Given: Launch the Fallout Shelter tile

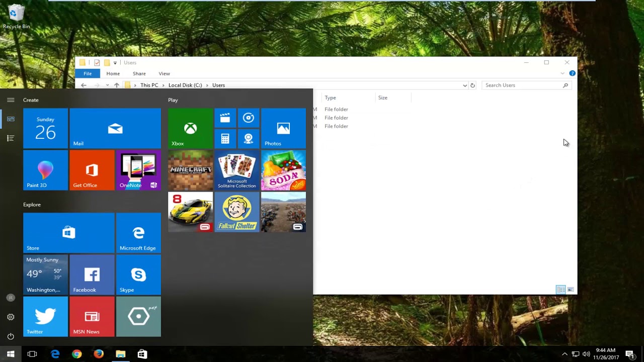Looking at the screenshot, I should tap(237, 212).
